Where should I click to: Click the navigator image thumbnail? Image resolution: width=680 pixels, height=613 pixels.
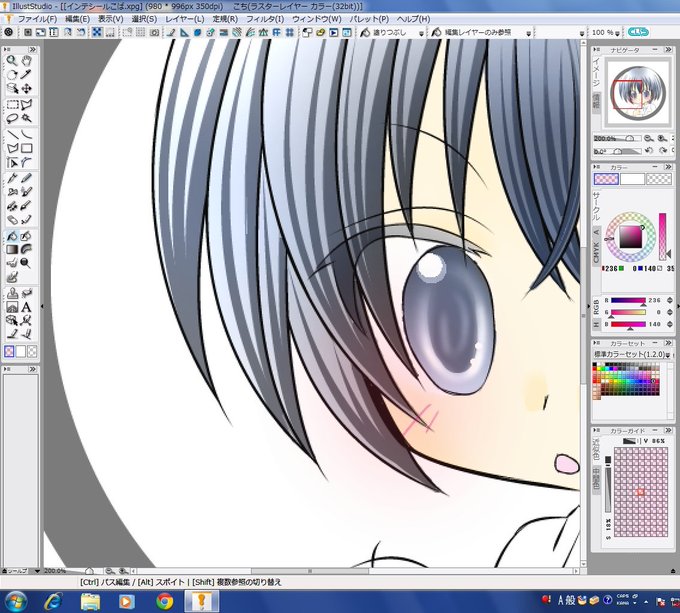[638, 93]
